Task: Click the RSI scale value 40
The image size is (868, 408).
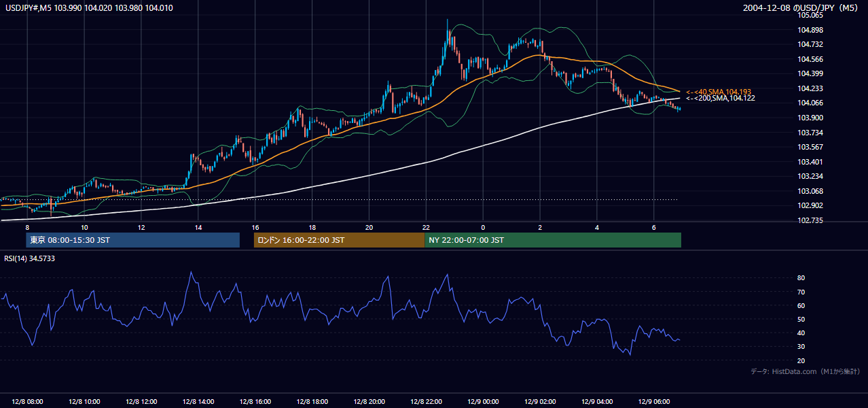Action: (x=801, y=333)
